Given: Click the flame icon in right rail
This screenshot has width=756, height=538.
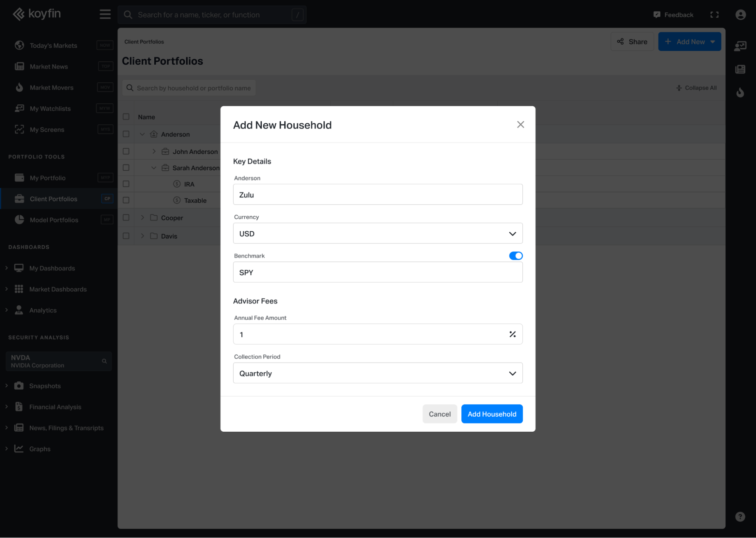Looking at the screenshot, I should tap(740, 92).
